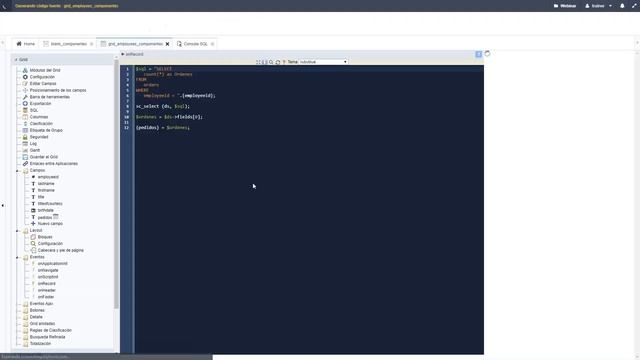Viewport: 640px width, 360px height.
Task: Delete pedidos field via trash icon
Action: tap(56, 217)
